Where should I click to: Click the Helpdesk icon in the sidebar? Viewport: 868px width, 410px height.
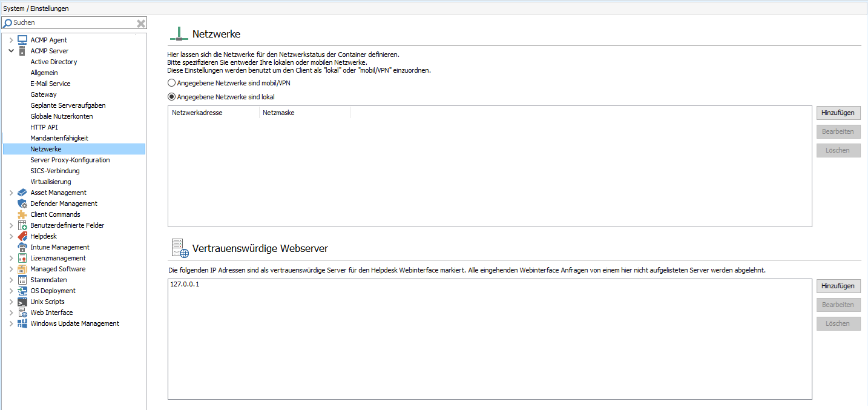[22, 236]
